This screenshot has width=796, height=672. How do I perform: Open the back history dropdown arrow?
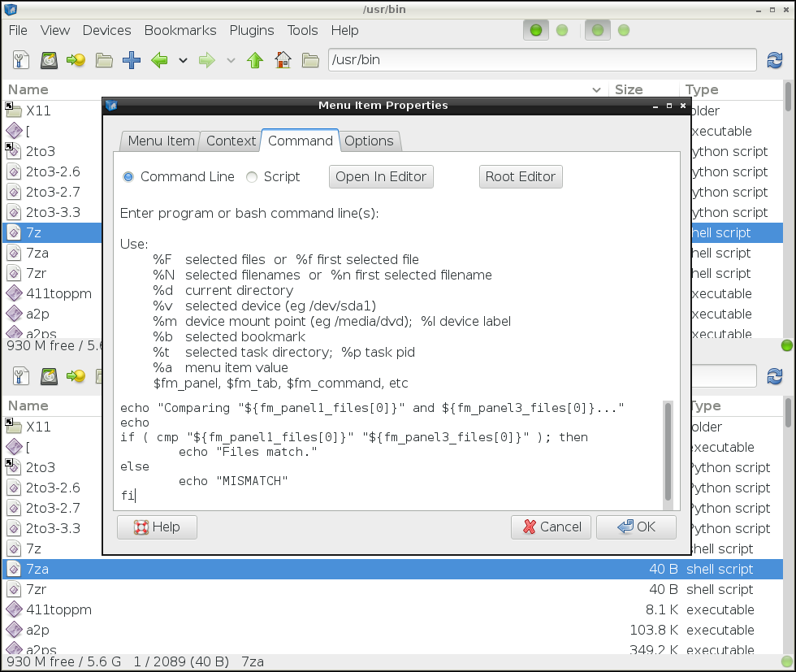pos(183,60)
